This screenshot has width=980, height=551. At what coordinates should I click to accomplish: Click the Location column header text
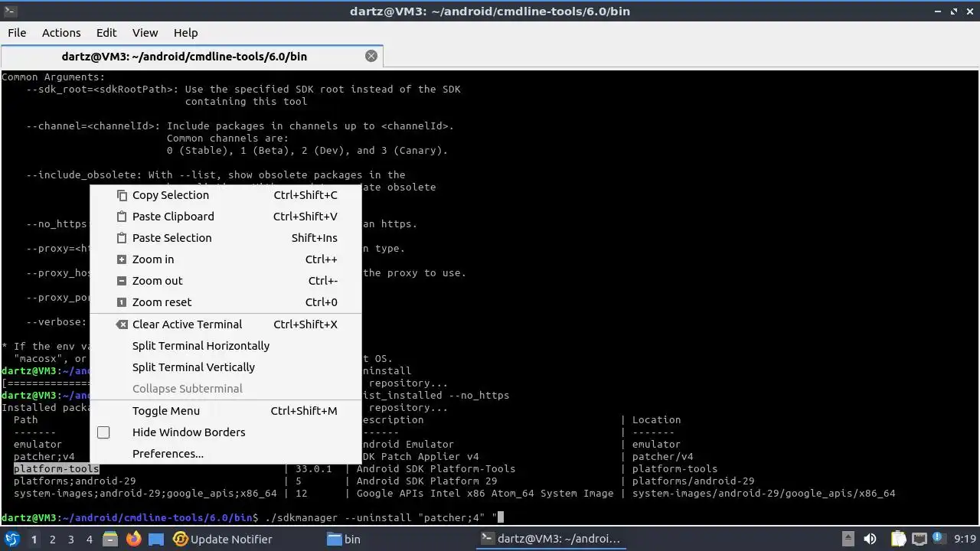coord(657,420)
